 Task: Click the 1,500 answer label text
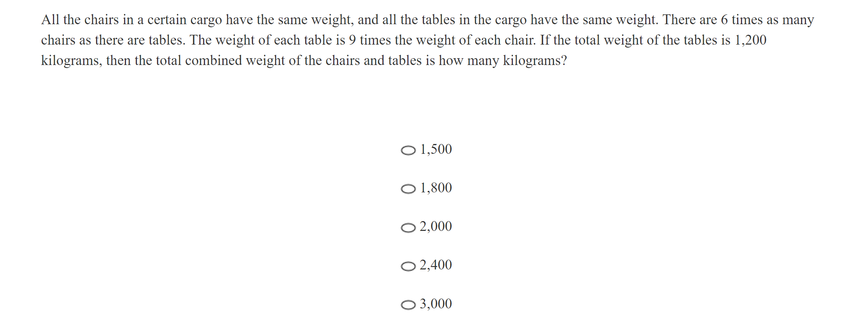pyautogui.click(x=436, y=150)
